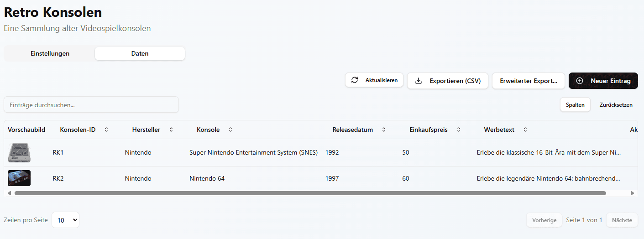Click the horizontal table scrollbar thumb
644x239 pixels.
click(x=310, y=193)
